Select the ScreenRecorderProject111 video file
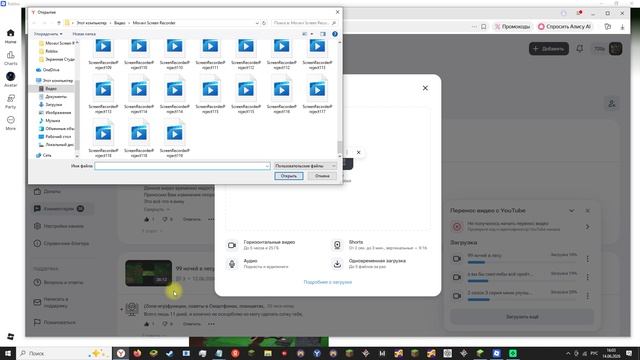This screenshot has height=360, width=640. click(x=210, y=54)
